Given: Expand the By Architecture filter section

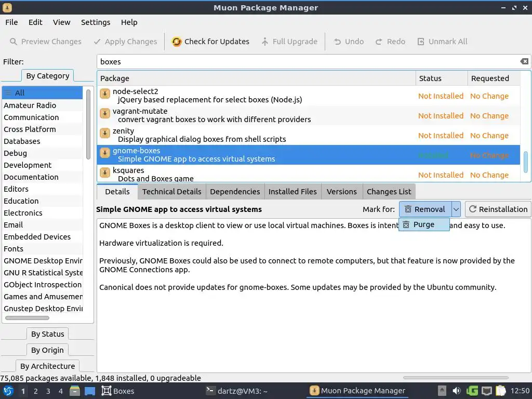Looking at the screenshot, I should point(47,366).
